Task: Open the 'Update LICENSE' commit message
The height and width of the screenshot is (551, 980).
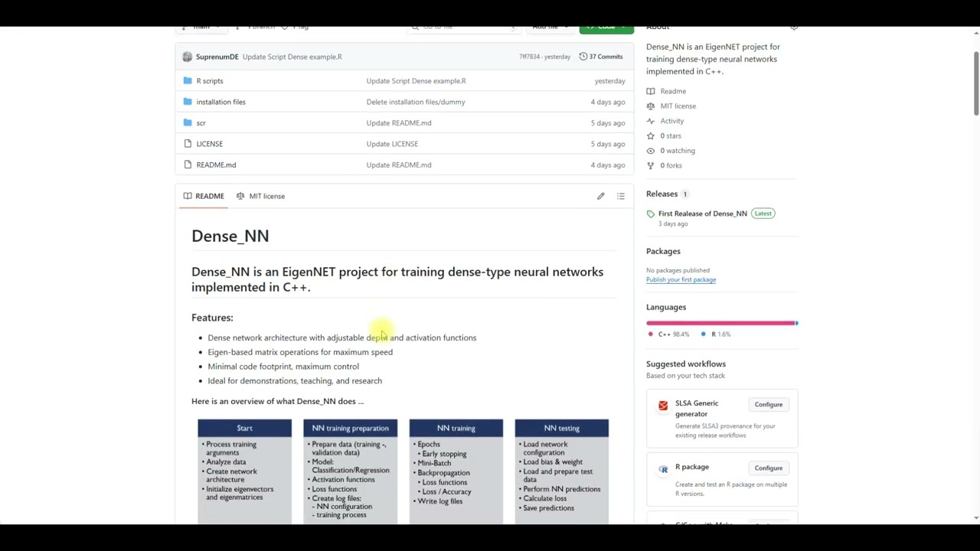Action: 392,144
